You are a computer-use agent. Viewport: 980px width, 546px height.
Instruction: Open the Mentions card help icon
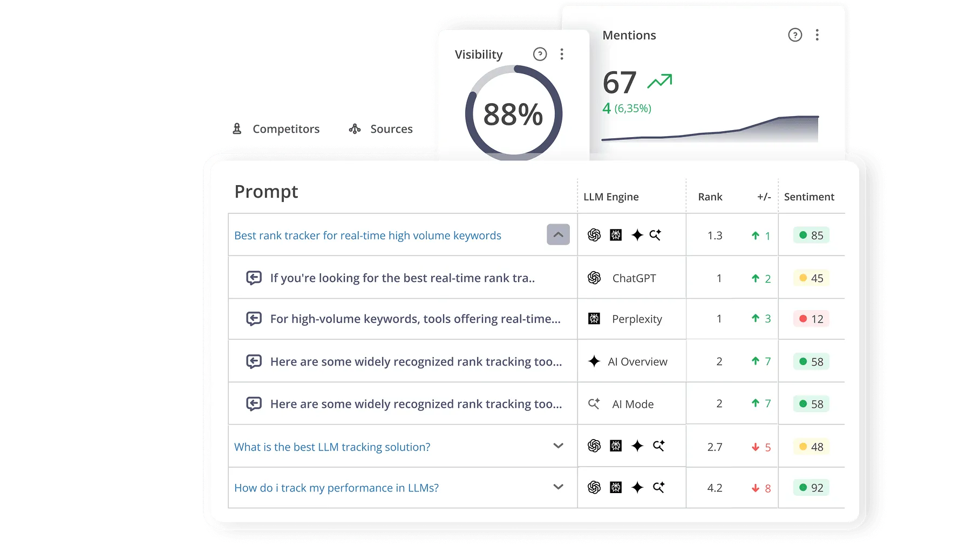point(795,35)
